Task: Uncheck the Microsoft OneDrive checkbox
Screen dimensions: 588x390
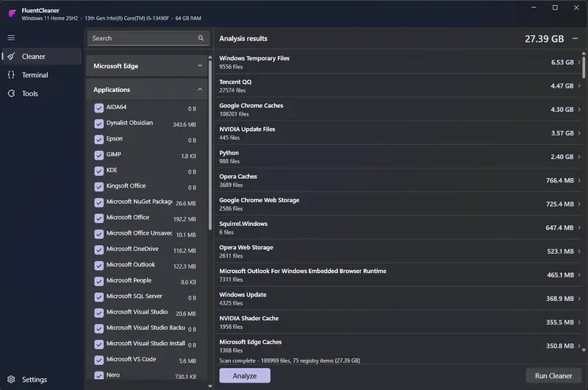Action: (99, 250)
